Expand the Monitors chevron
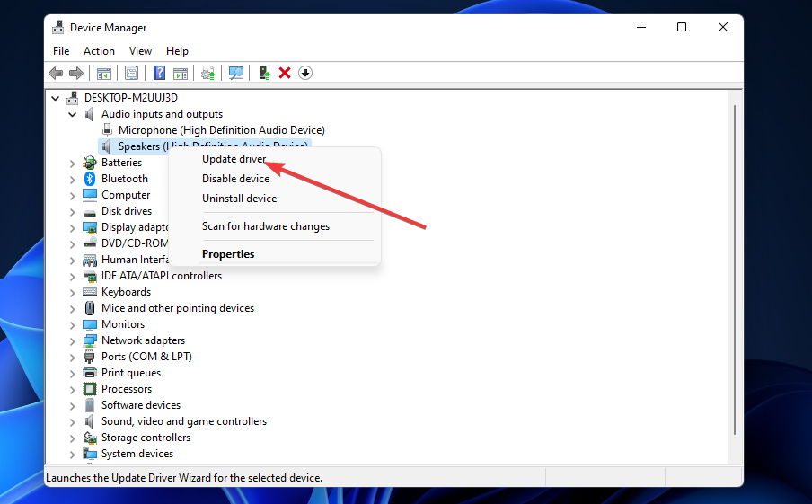Viewport: 812px width, 504px height. pyautogui.click(x=73, y=325)
